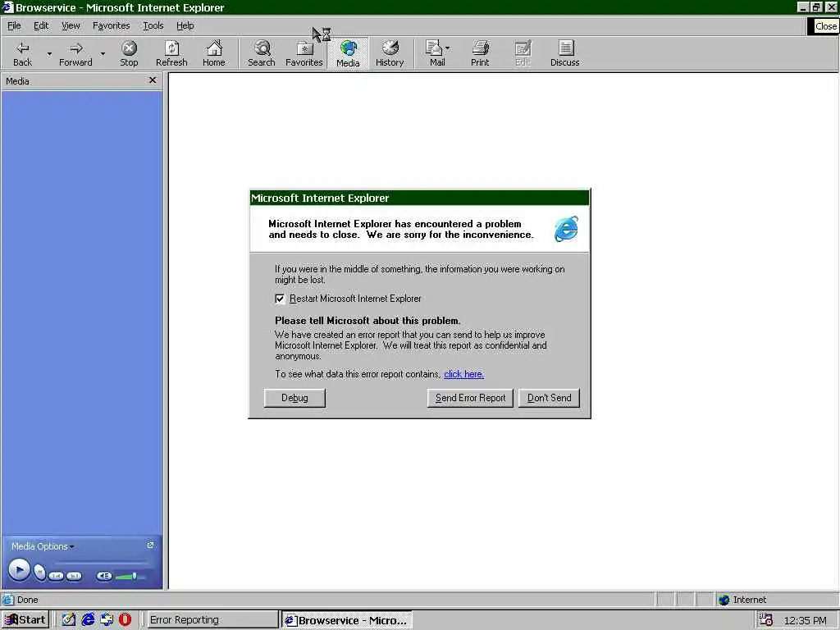Click the Media panel header label

click(x=17, y=81)
